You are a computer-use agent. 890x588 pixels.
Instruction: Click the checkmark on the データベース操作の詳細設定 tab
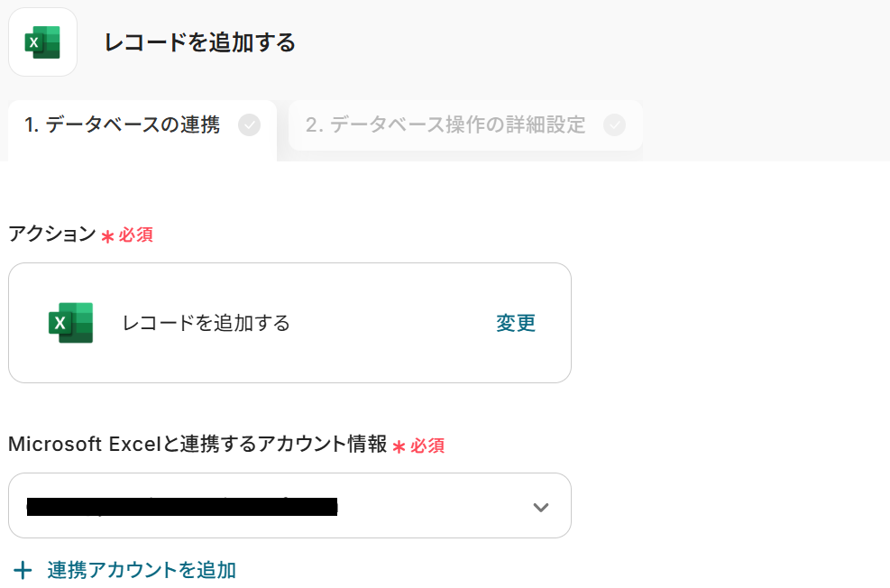(x=614, y=125)
